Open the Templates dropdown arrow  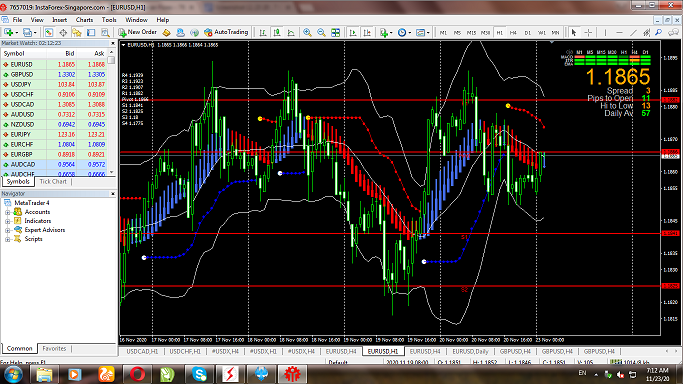pyautogui.click(x=428, y=33)
